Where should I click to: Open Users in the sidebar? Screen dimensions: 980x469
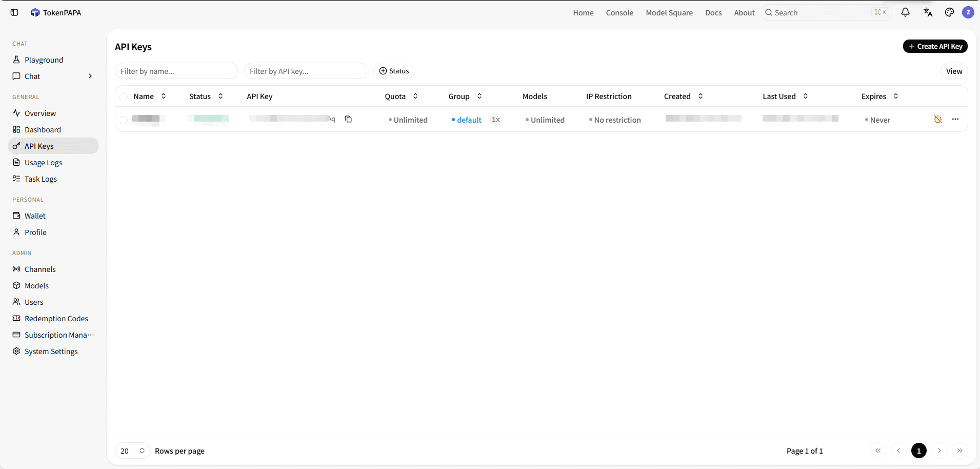[53, 302]
